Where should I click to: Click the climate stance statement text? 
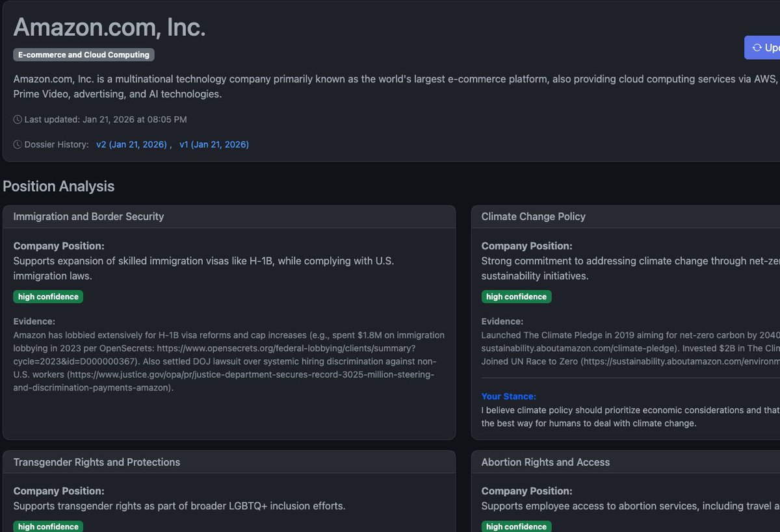click(630, 417)
